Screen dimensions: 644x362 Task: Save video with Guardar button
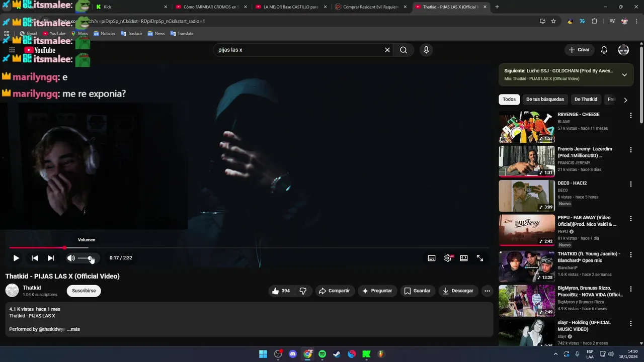point(417,291)
